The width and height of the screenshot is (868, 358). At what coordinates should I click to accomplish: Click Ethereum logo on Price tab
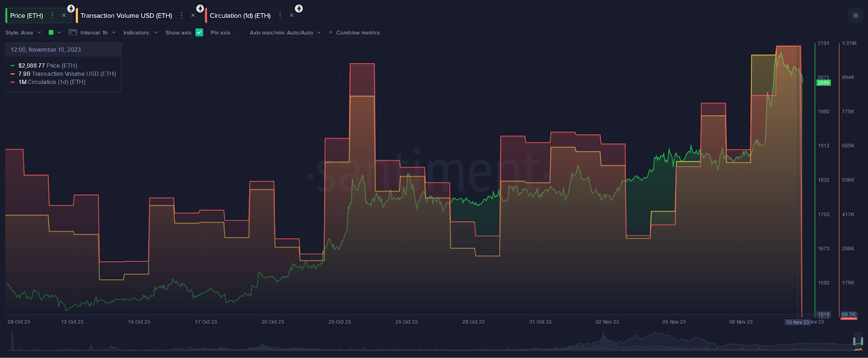[71, 9]
